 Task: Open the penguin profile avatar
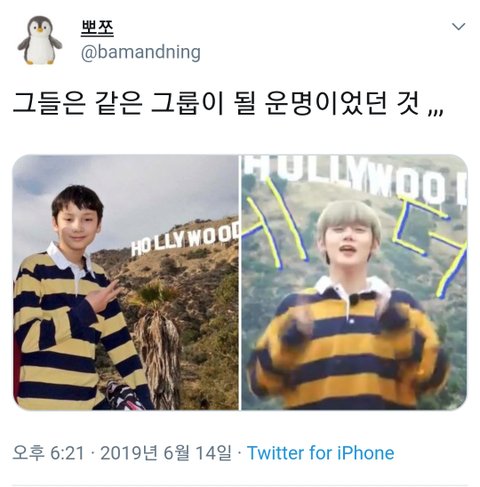[x=40, y=40]
